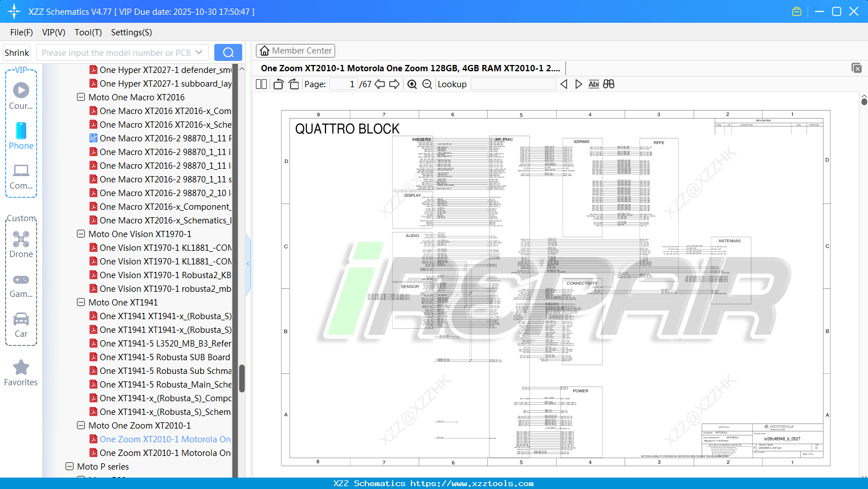Click the home icon in Member Center
Image resolution: width=868 pixels, height=489 pixels.
click(x=264, y=51)
